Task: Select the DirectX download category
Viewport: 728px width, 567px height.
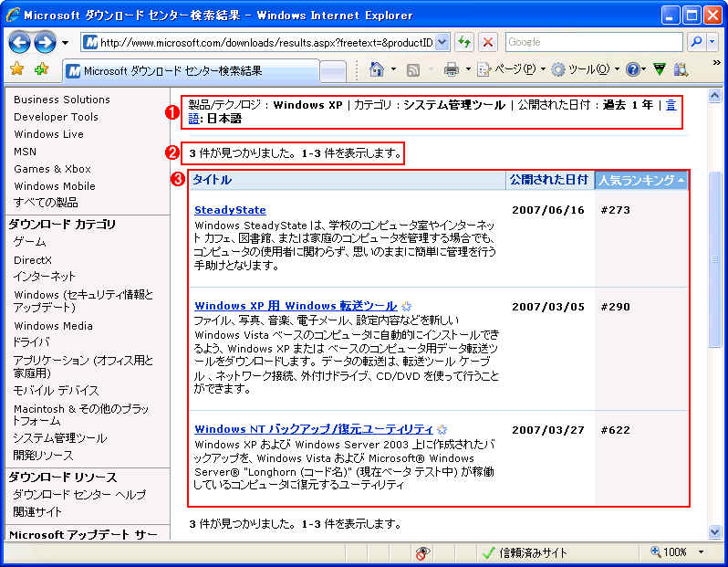Action: (33, 260)
